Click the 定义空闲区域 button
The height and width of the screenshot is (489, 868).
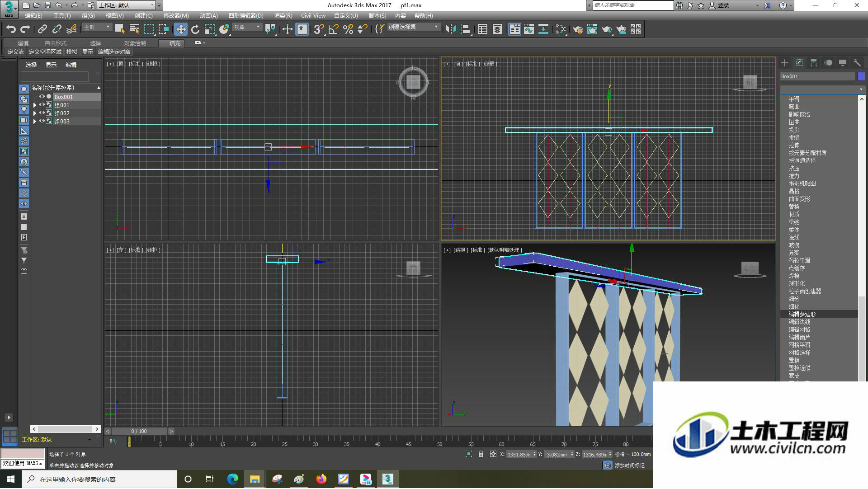pos(45,52)
